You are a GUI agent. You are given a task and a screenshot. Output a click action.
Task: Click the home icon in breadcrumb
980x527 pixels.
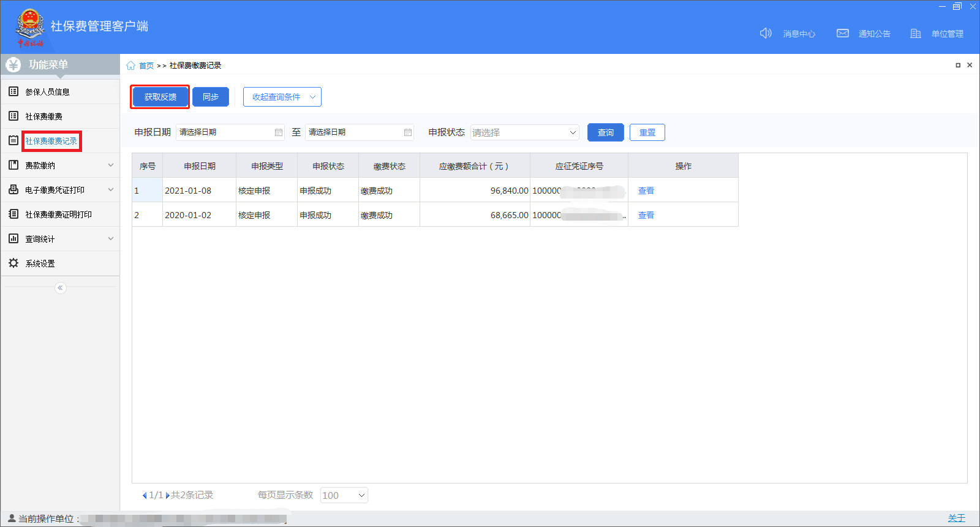130,66
